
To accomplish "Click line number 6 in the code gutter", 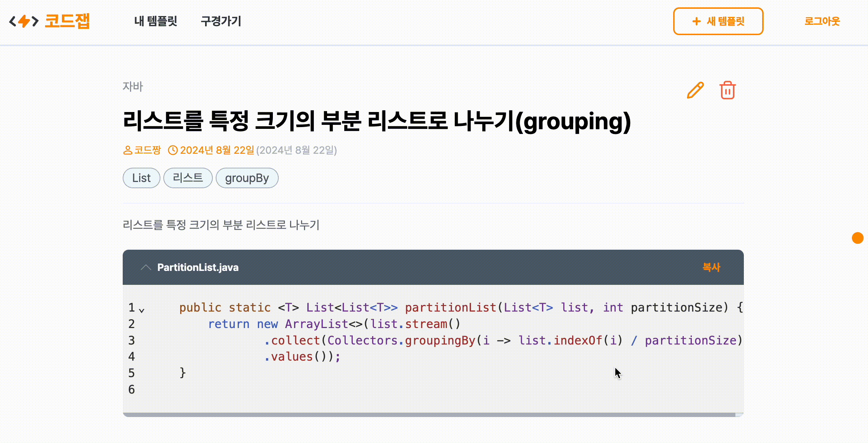I will (131, 390).
